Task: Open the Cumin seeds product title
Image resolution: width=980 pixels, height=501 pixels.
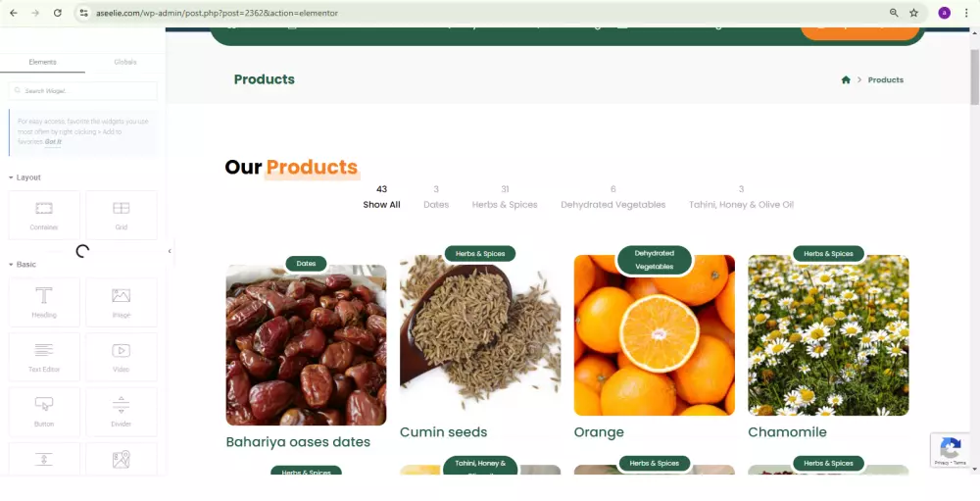Action: (x=443, y=432)
